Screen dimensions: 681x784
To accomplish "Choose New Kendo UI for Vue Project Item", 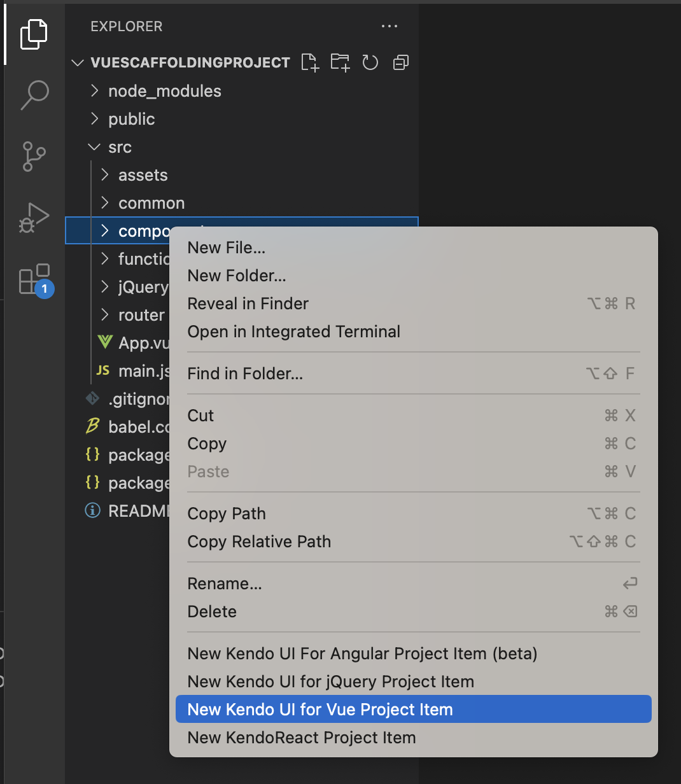I will point(320,709).
